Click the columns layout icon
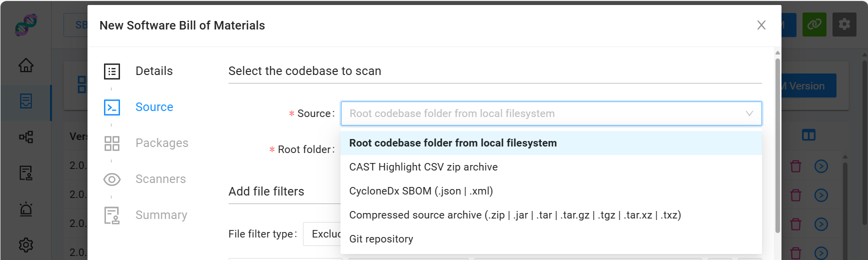The width and height of the screenshot is (868, 260). tap(808, 135)
